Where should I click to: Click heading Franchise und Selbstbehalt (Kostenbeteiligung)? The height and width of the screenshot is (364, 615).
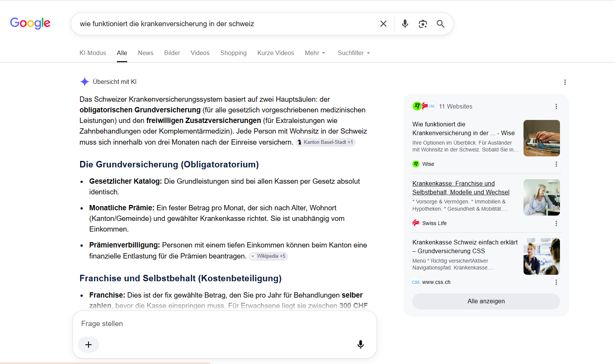pos(180,278)
